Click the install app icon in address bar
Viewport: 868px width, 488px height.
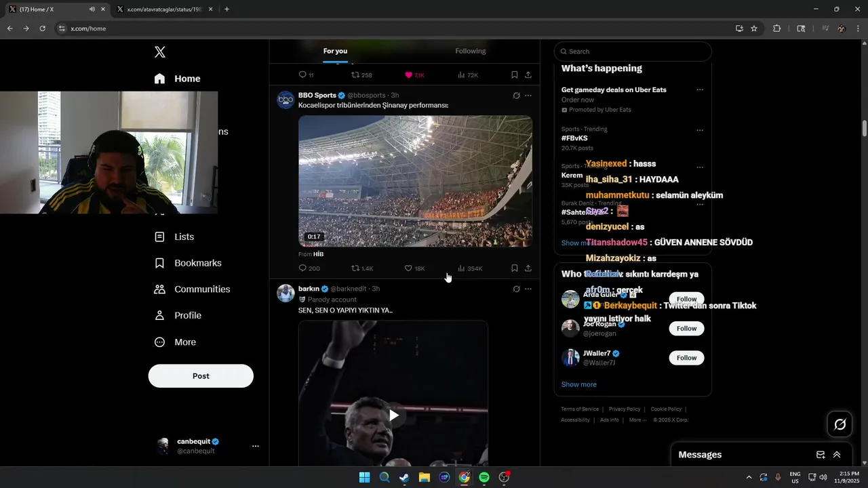(x=739, y=28)
